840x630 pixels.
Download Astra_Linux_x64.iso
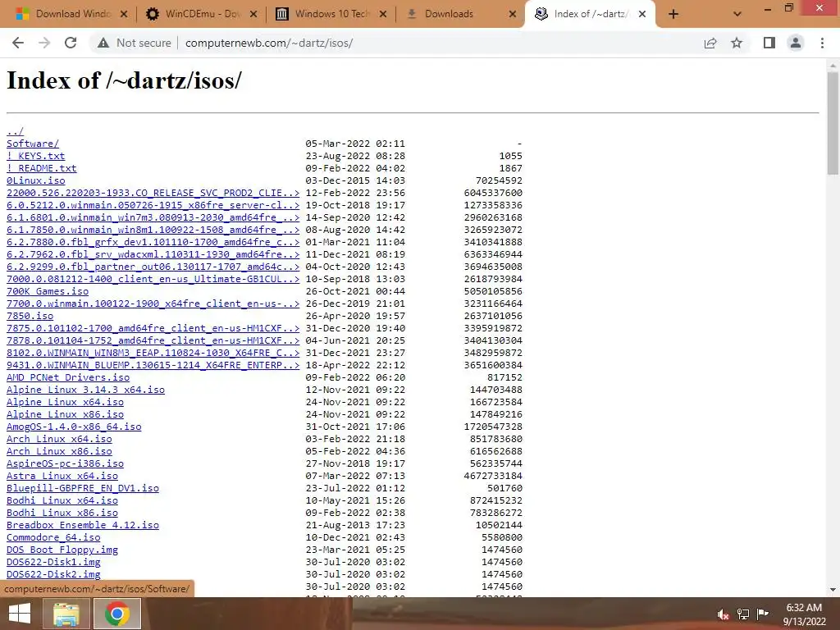(x=62, y=477)
